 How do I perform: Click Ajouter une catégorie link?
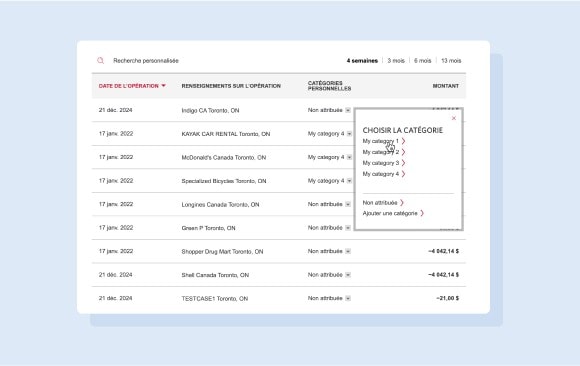point(390,213)
